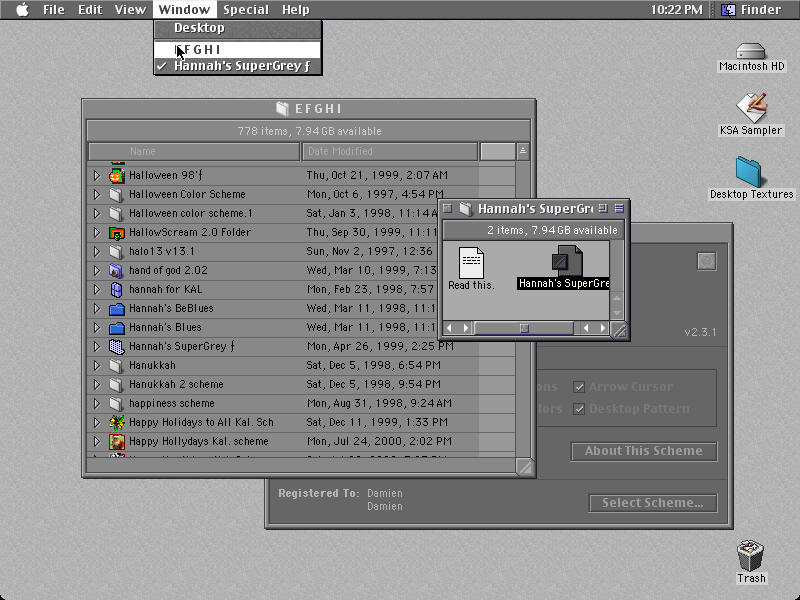Sort by the Name column header

194,152
